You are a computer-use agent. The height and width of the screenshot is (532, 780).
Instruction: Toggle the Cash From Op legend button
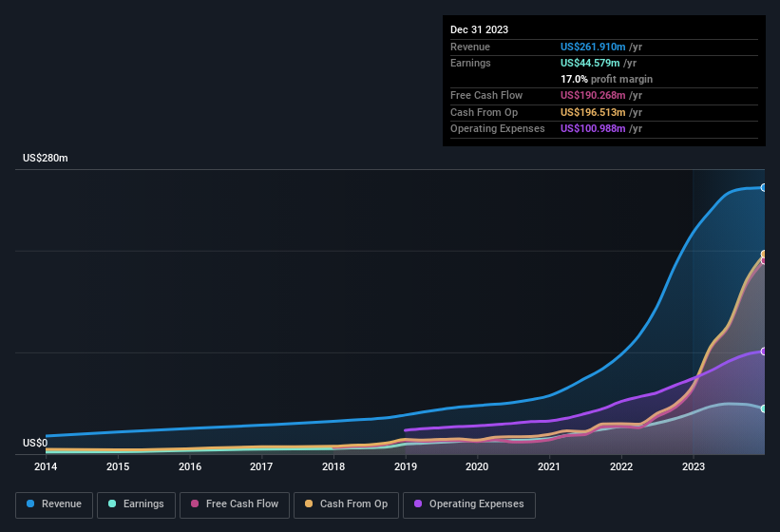346,504
